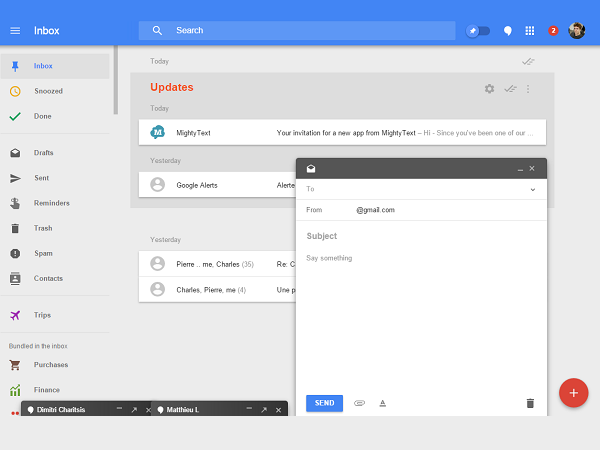Close the Matthieu L chat
Screen dimensions: 600x450
[x=279, y=410]
